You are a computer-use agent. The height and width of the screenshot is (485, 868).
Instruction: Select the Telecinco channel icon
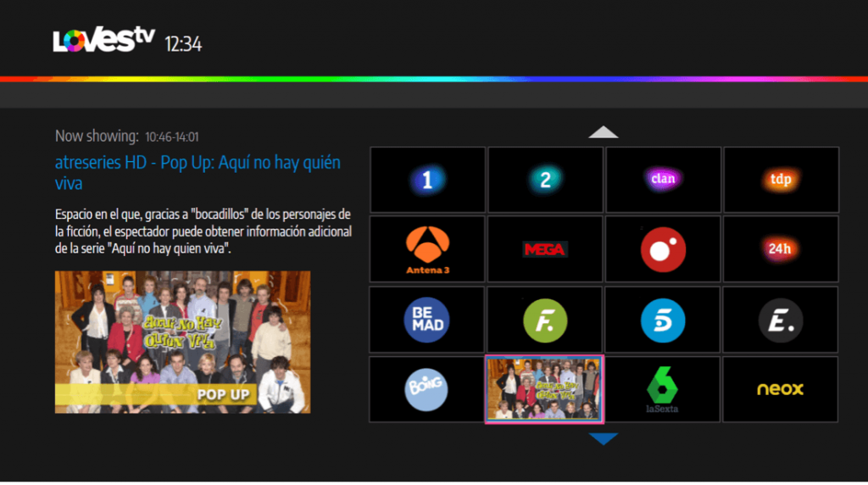(x=663, y=320)
